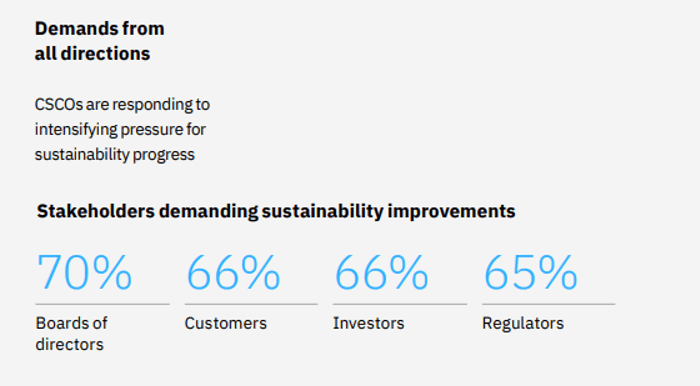Click the 'Boards of directors' label
Screen dimensions: 700x386
pos(71,334)
